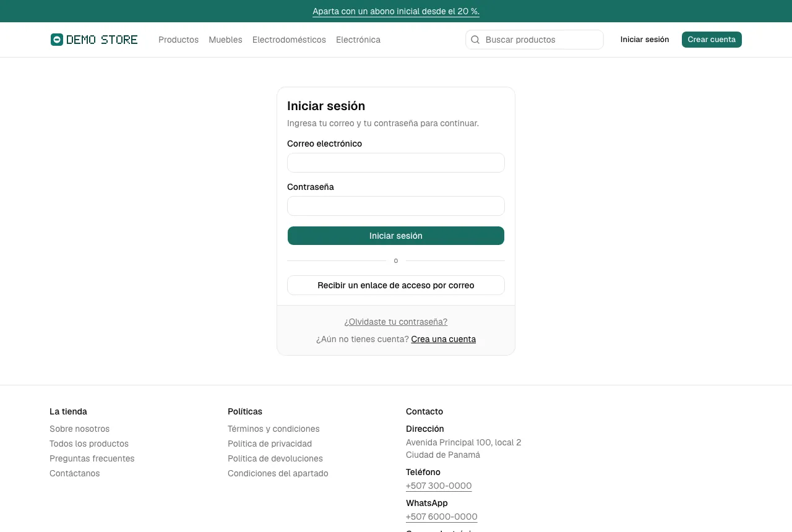Viewport: 792px width, 532px height.
Task: Click the Demo Store logo icon
Action: [57, 40]
